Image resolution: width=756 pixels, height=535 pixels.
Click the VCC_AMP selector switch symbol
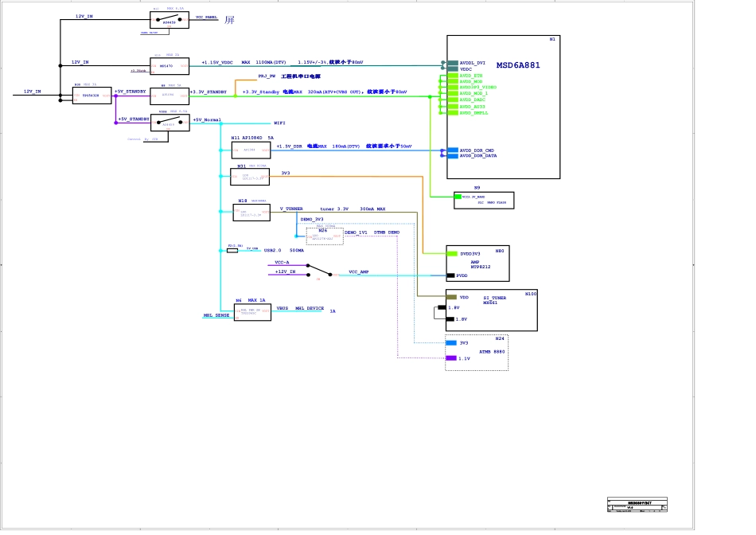click(320, 271)
